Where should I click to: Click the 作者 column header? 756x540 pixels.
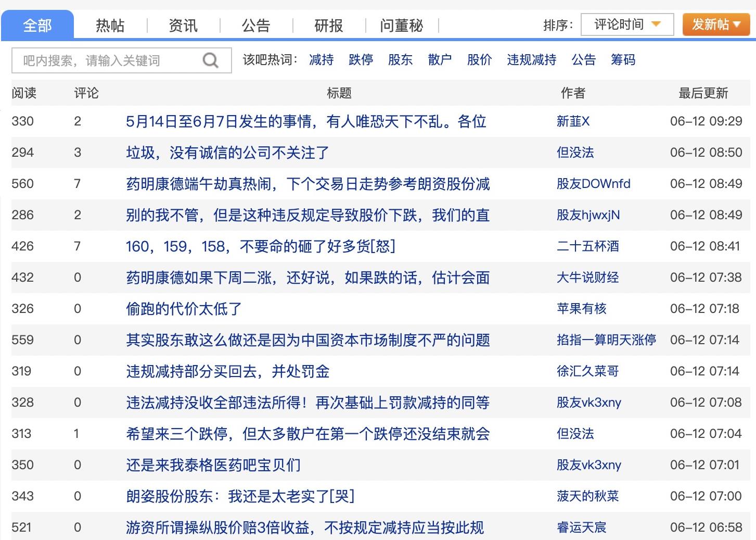(573, 93)
